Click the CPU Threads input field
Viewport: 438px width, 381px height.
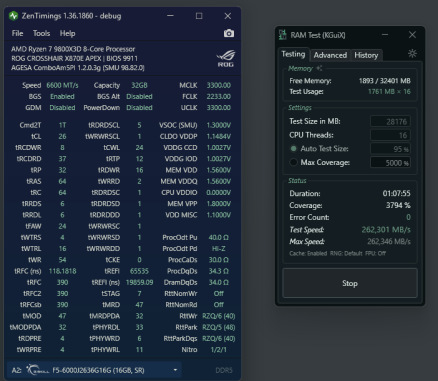click(390, 135)
